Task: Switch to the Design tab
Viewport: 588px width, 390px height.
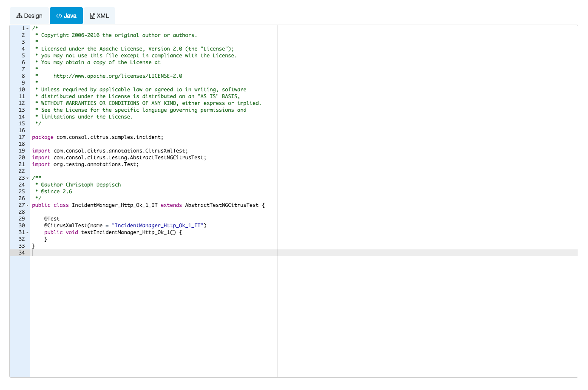Action: pos(29,16)
